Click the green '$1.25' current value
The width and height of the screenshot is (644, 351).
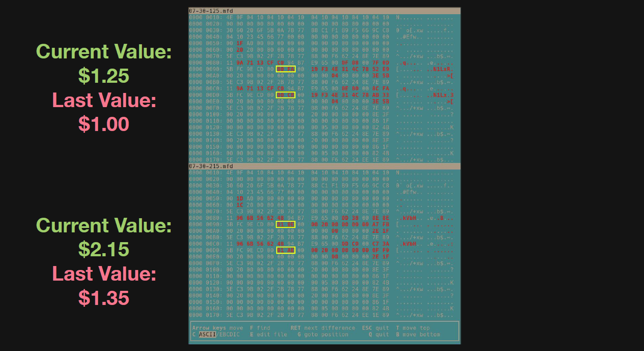(104, 76)
